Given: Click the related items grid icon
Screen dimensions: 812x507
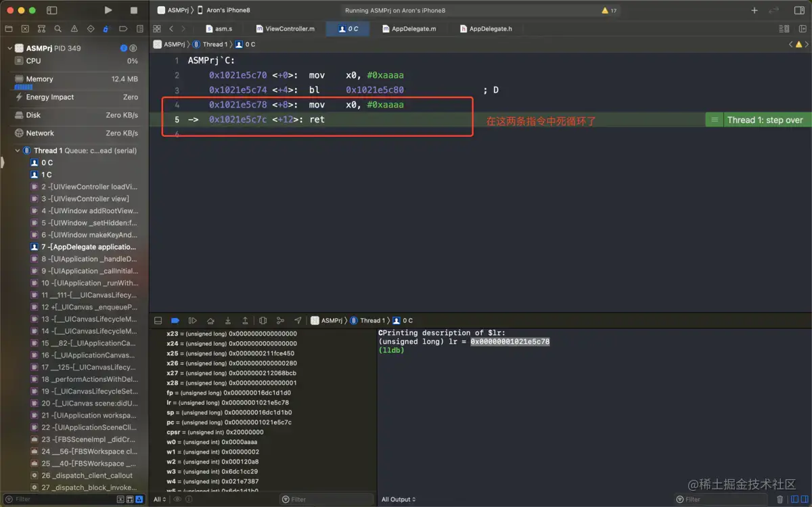Looking at the screenshot, I should 157,29.
